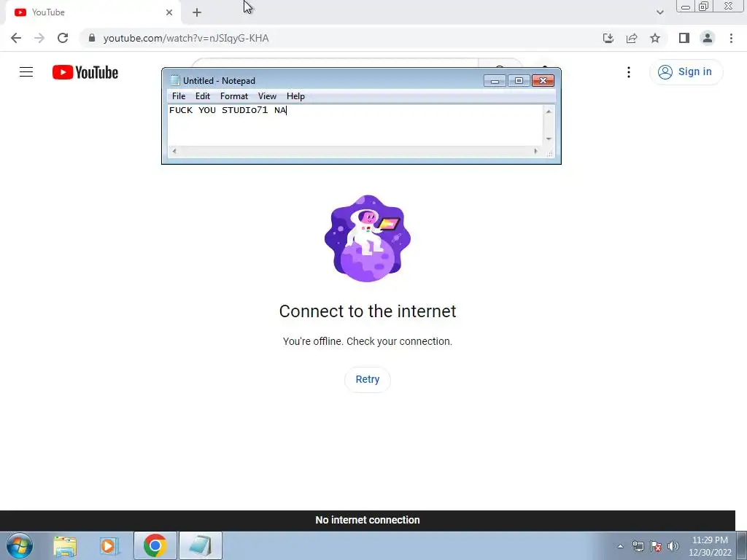
Task: Open Notepad File menu
Action: tap(179, 96)
